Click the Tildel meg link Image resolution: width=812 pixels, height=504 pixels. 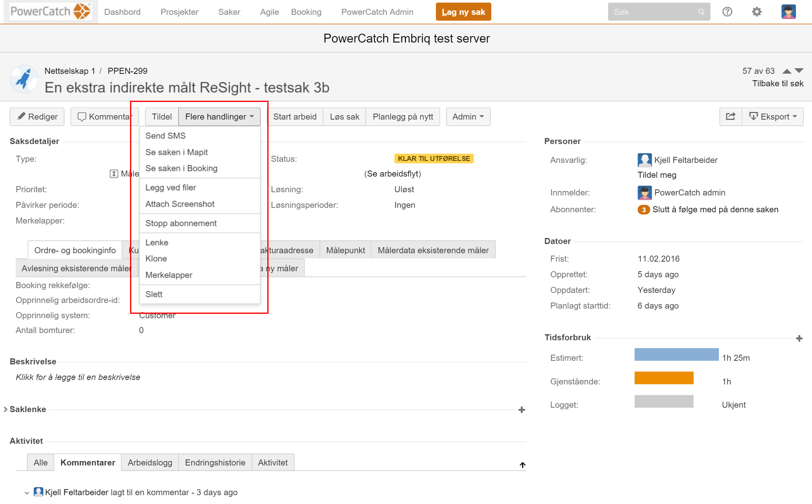[x=657, y=175]
